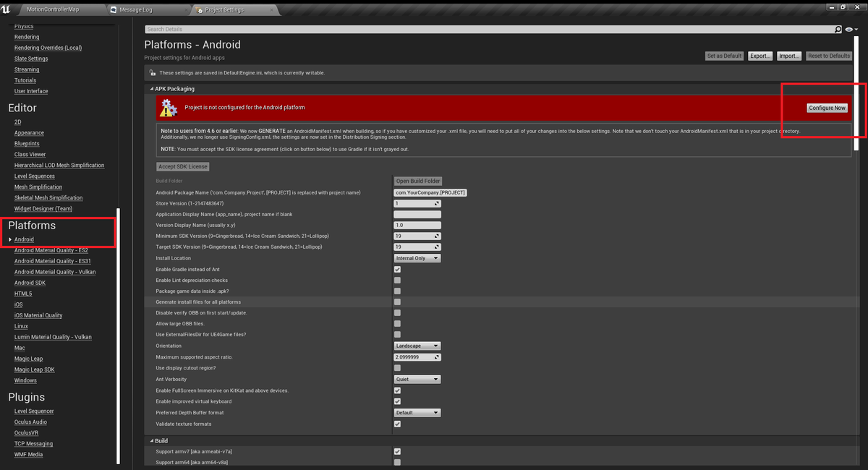
Task: Open Tutorials settings in sidebar
Action: click(x=25, y=80)
